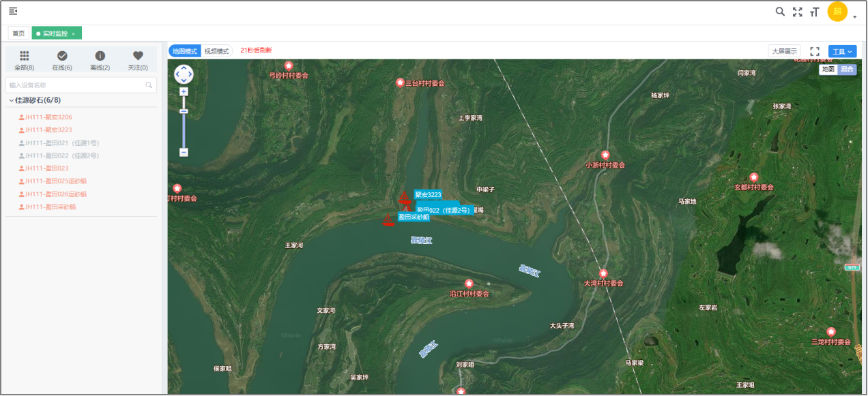Show followed devices 关注(0)

coord(138,61)
